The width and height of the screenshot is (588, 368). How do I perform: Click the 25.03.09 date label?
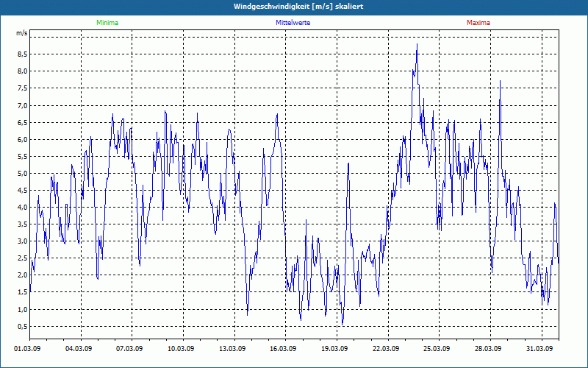[x=437, y=349]
